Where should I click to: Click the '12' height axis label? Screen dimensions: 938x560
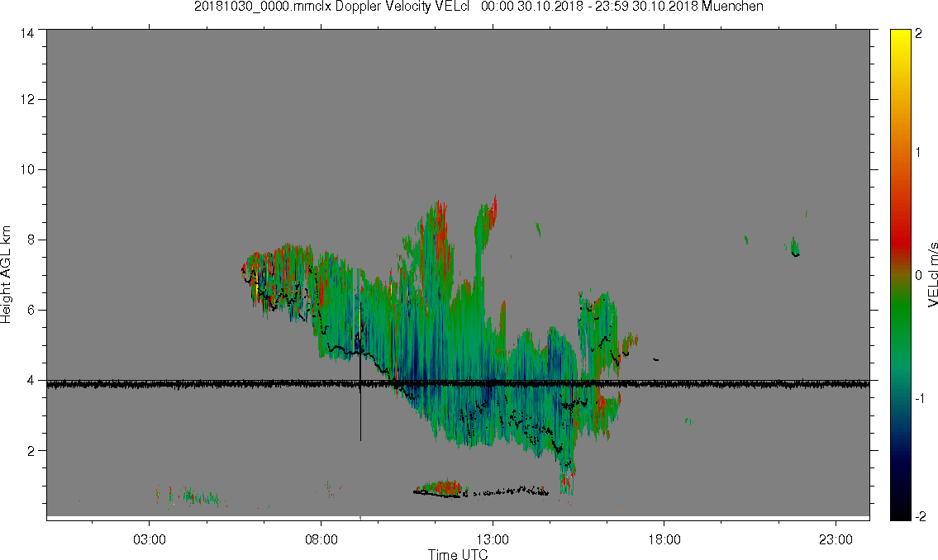(27, 99)
